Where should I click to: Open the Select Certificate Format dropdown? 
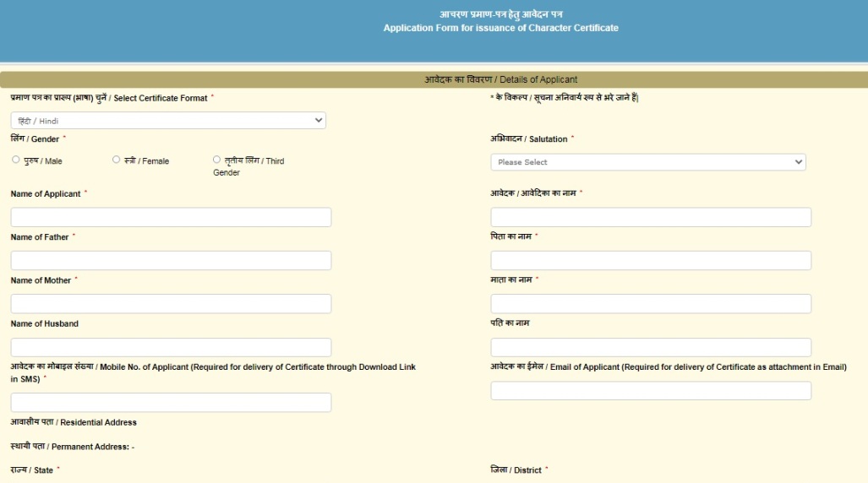coord(168,121)
